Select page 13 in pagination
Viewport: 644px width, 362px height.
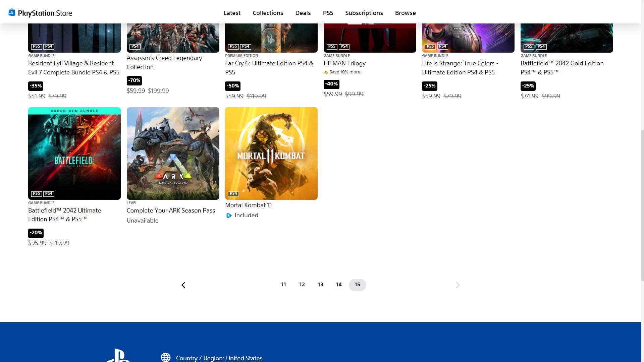320,285
